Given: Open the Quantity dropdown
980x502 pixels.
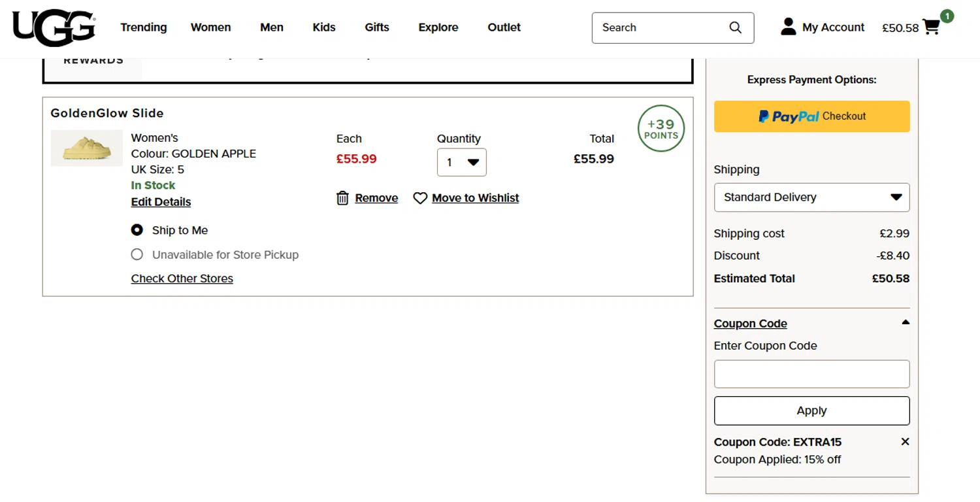Looking at the screenshot, I should (462, 163).
